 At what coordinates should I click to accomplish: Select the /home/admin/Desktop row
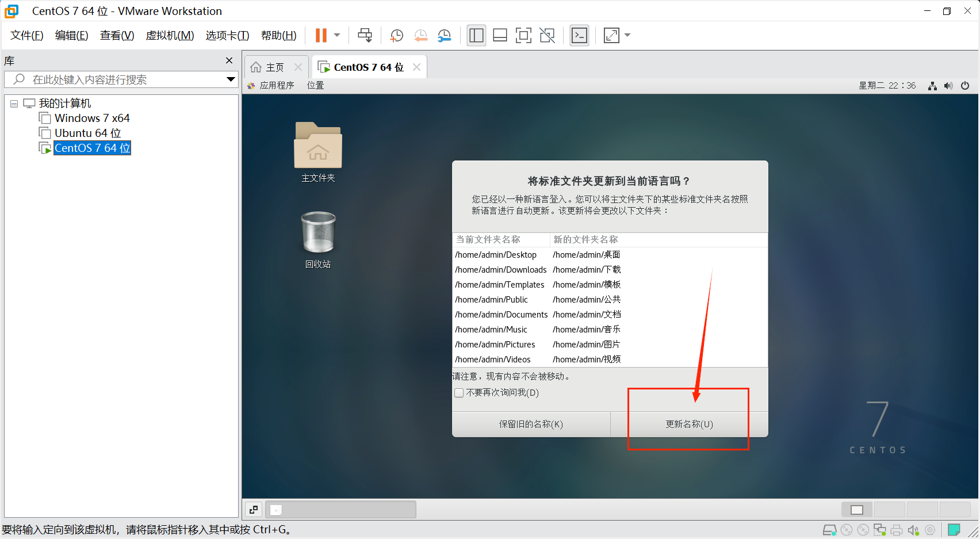[x=610, y=255]
